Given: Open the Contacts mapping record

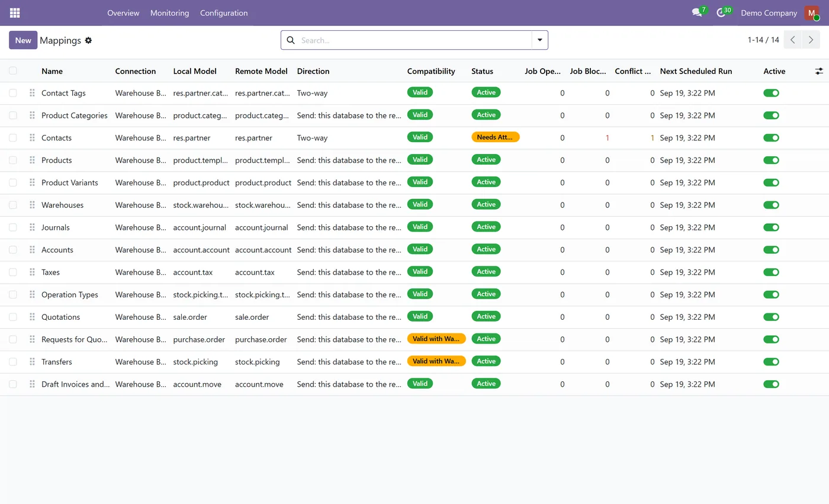Looking at the screenshot, I should [x=56, y=138].
